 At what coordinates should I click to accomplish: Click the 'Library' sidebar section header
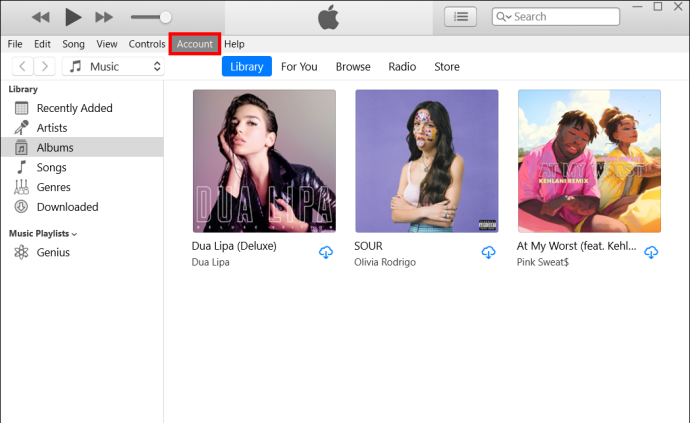pyautogui.click(x=23, y=89)
